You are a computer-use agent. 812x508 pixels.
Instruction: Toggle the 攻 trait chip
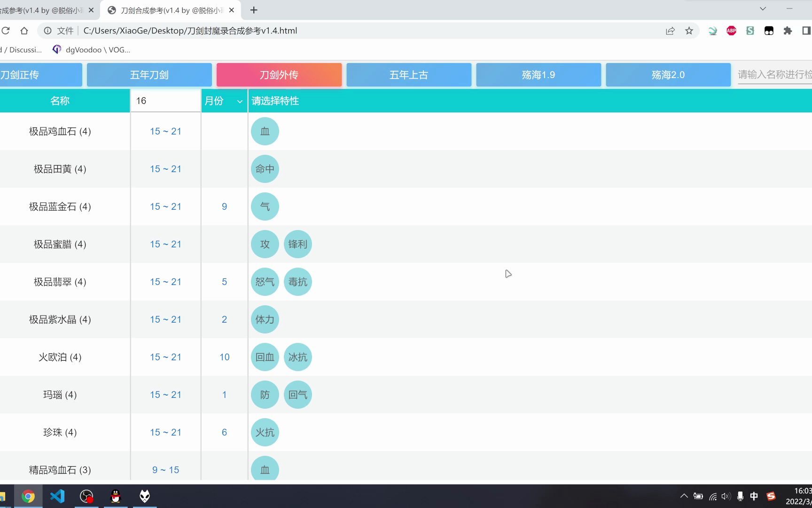click(x=265, y=244)
